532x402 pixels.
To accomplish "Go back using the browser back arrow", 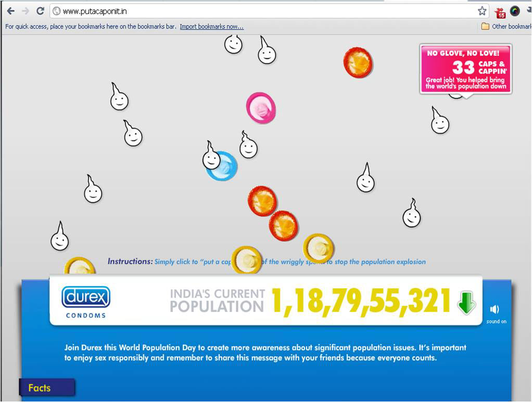I will tap(11, 11).
